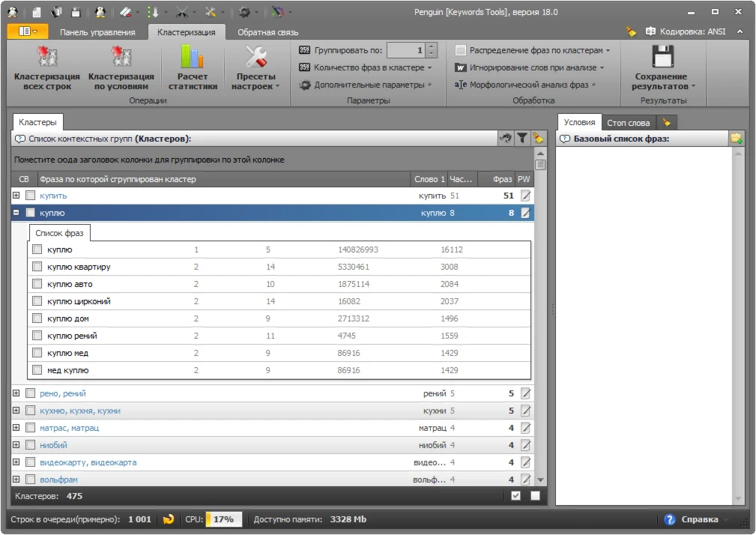This screenshot has width=756, height=535.
Task: Expand the купить cluster row
Action: (16, 196)
